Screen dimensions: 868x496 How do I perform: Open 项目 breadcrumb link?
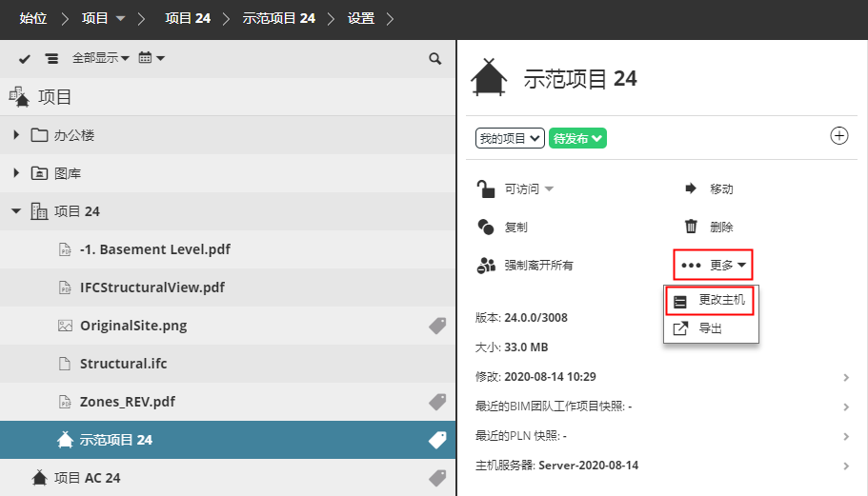click(x=94, y=18)
